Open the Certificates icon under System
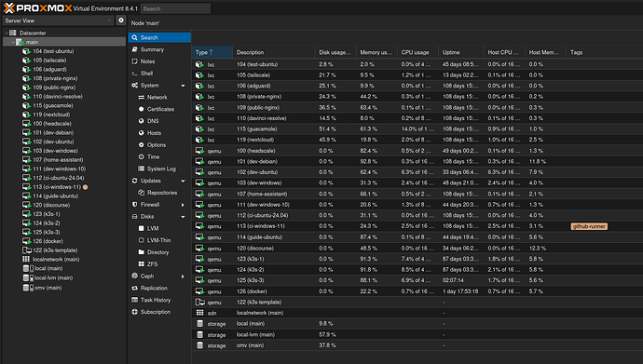The width and height of the screenshot is (643, 364). coord(141,109)
